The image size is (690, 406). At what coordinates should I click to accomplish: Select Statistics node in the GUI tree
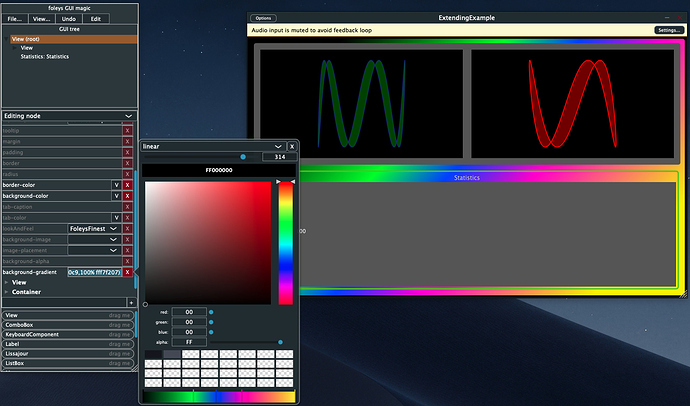click(42, 56)
